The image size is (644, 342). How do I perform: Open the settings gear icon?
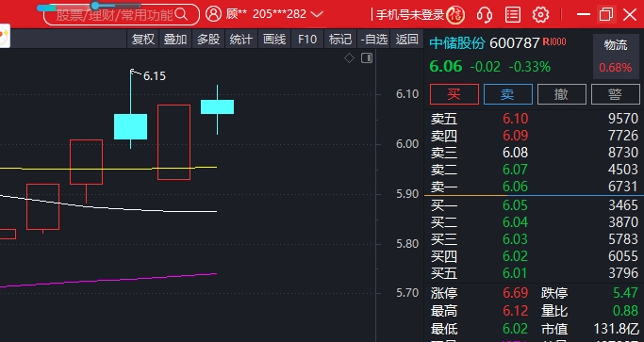tap(540, 15)
